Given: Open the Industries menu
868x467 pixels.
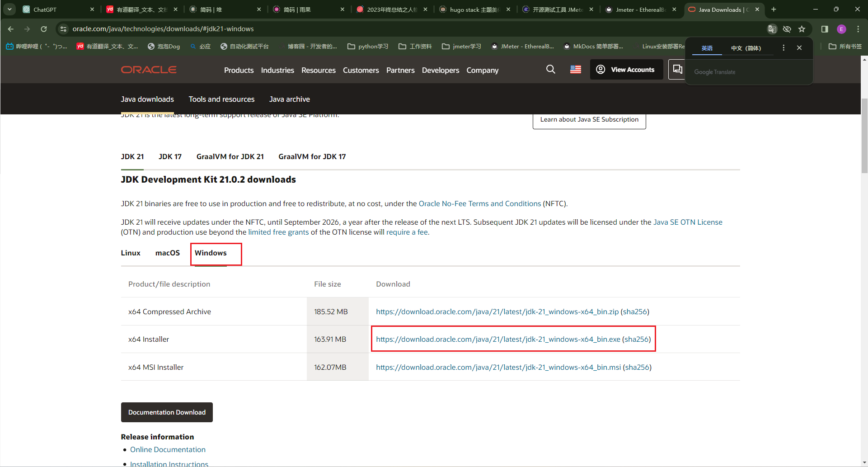Looking at the screenshot, I should pos(277,70).
